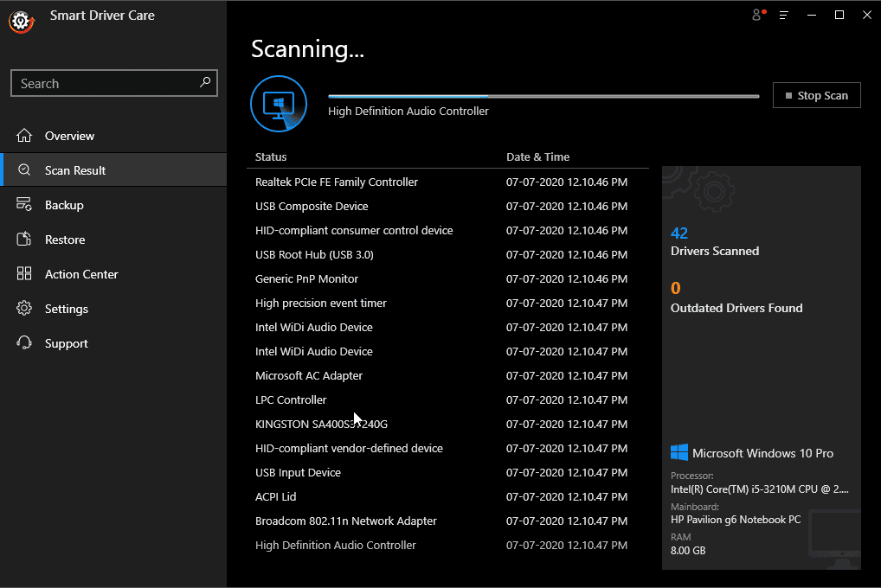Screen dimensions: 881x588
Task: Click the Intel Core i5-3210M processor text
Action: click(x=759, y=489)
